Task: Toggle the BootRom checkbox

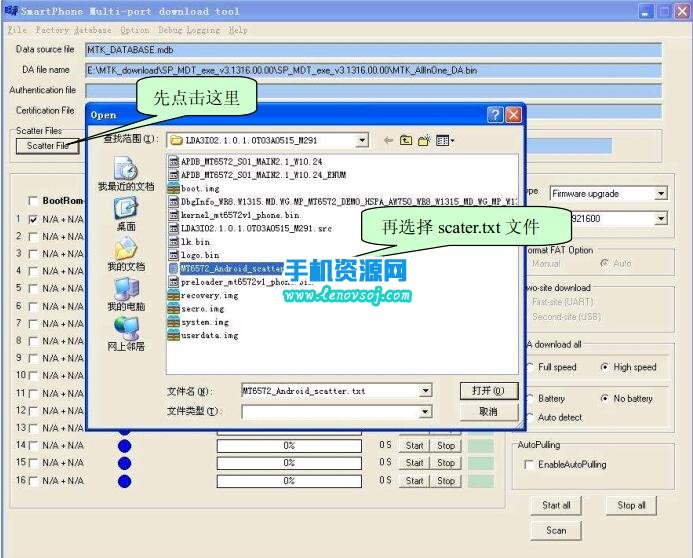Action: [x=33, y=201]
